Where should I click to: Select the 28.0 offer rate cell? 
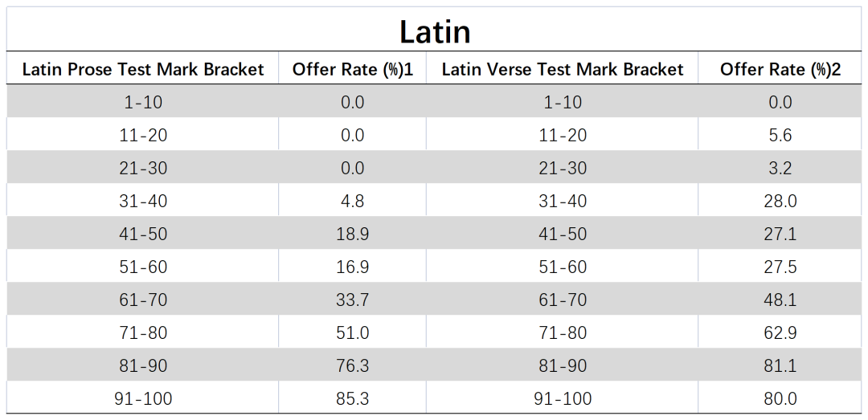[780, 200]
